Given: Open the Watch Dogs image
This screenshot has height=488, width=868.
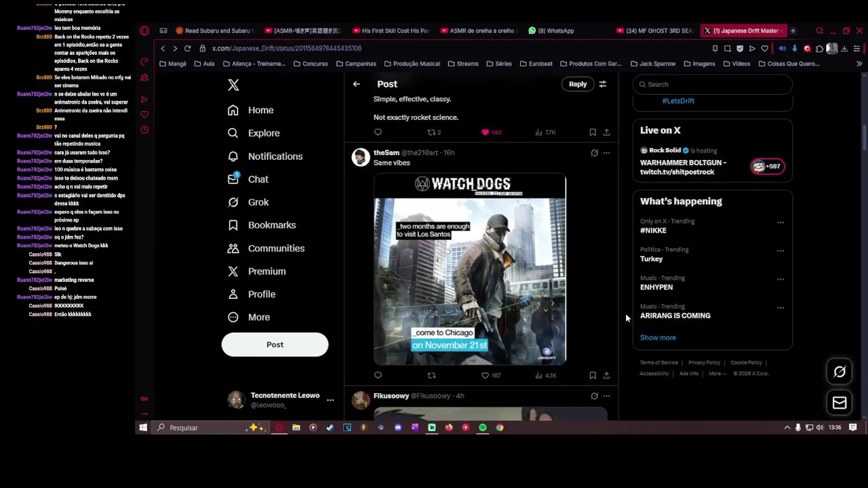Looking at the screenshot, I should [x=469, y=270].
